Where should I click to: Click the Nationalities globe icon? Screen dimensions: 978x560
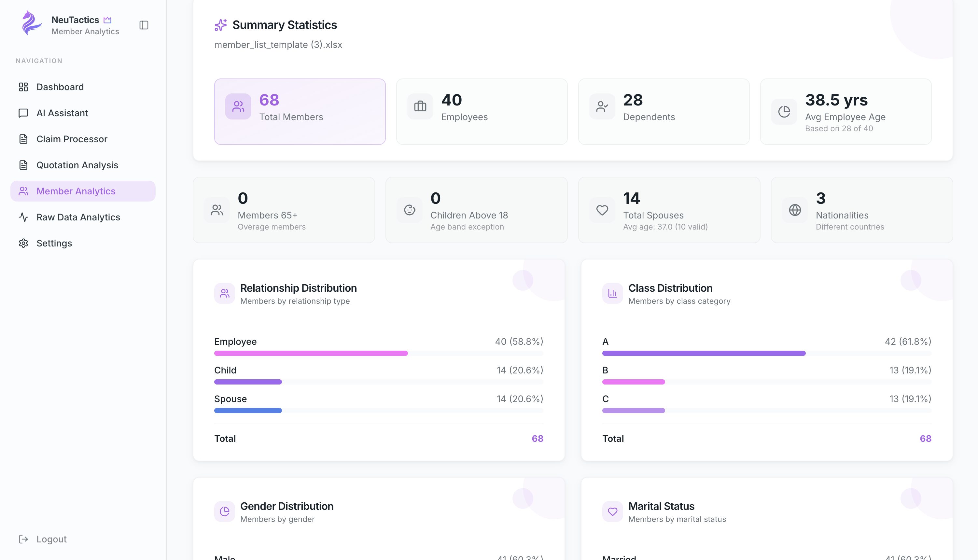click(x=795, y=210)
